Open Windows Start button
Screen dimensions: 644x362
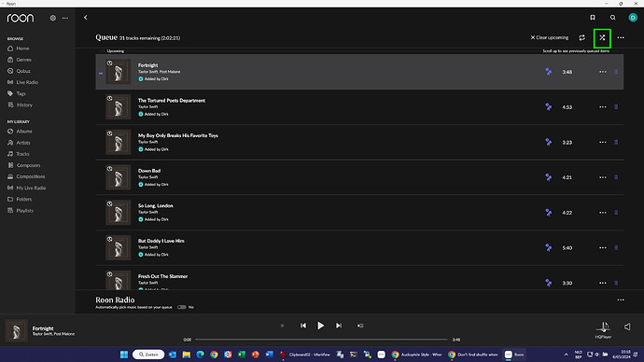click(x=124, y=355)
